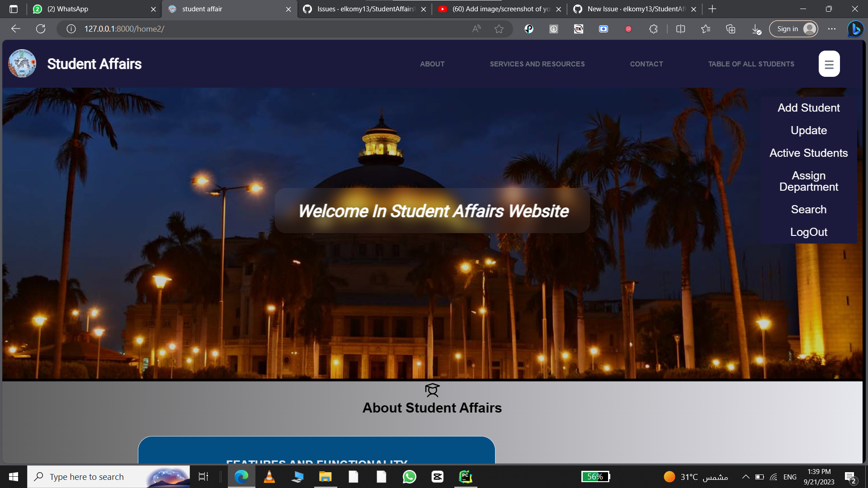This screenshot has height=488, width=868.
Task: Select Assign Department from the menu
Action: click(808, 181)
